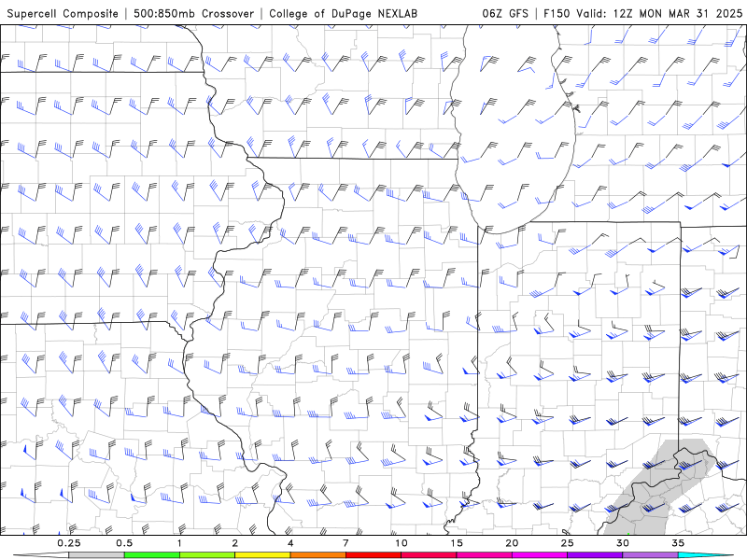Click the bright green color bar segment
747x560 pixels.
pyautogui.click(x=152, y=555)
